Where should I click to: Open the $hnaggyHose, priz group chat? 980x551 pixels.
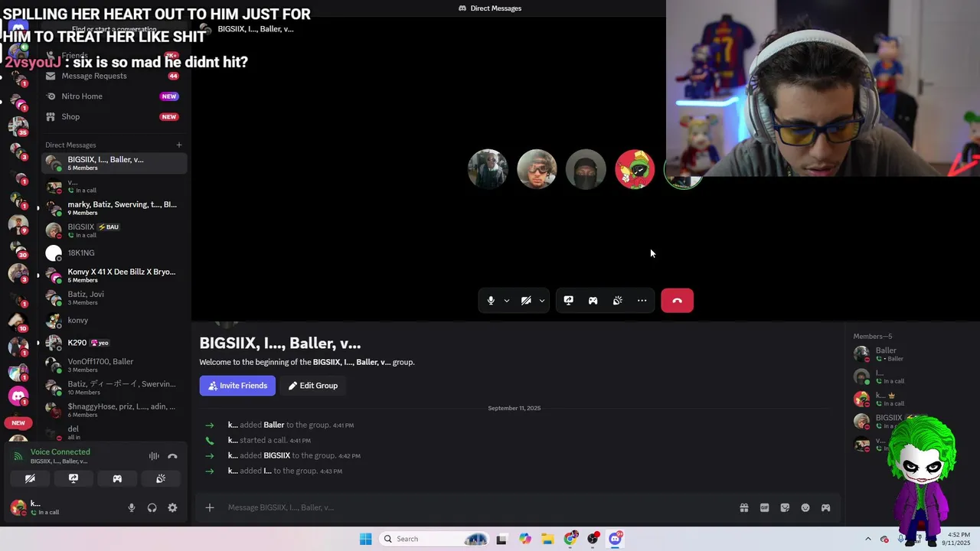[113, 410]
